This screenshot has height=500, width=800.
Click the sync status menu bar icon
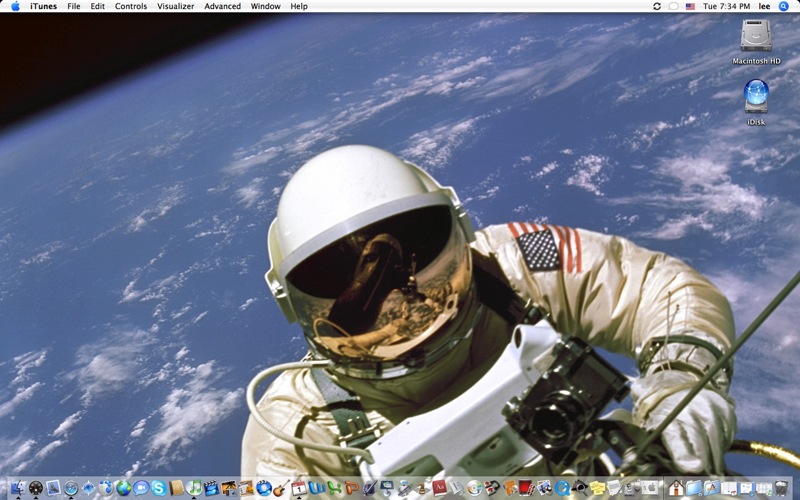(x=657, y=6)
